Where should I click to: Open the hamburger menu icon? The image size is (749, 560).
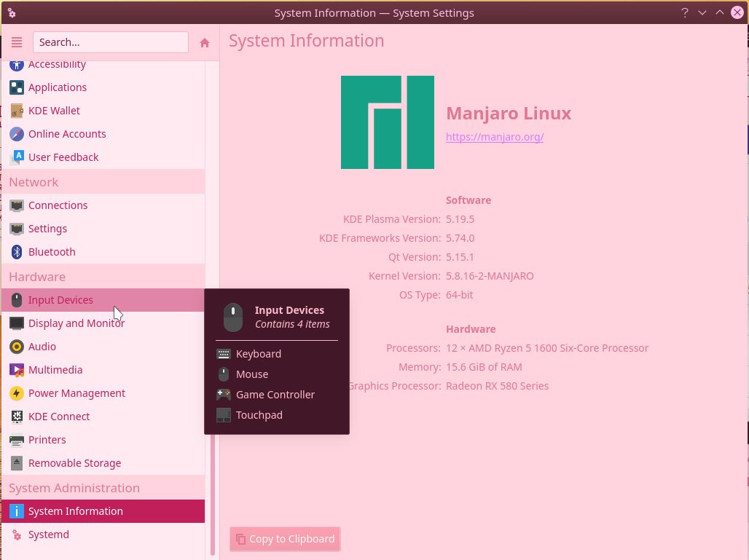tap(17, 42)
